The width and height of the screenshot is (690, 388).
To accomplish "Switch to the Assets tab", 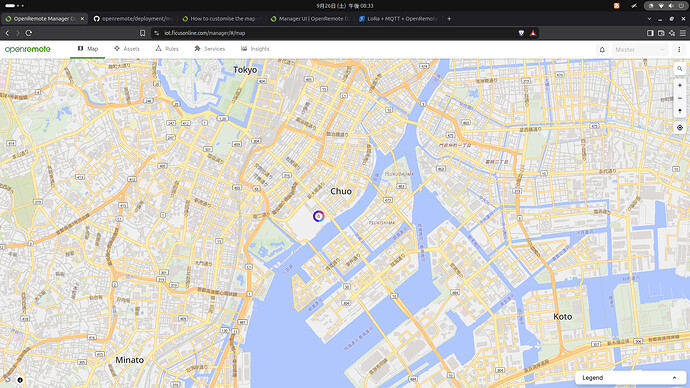I will [x=127, y=49].
